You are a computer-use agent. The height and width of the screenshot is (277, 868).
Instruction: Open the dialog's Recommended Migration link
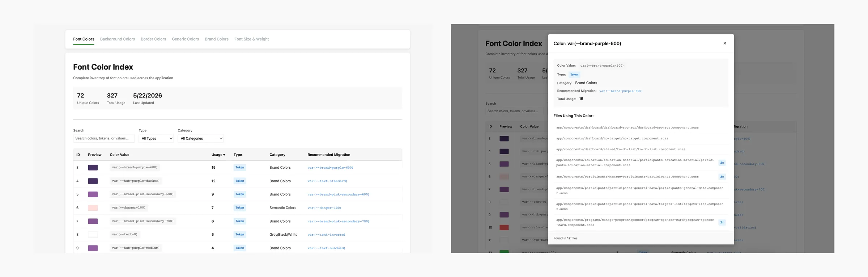tap(621, 91)
